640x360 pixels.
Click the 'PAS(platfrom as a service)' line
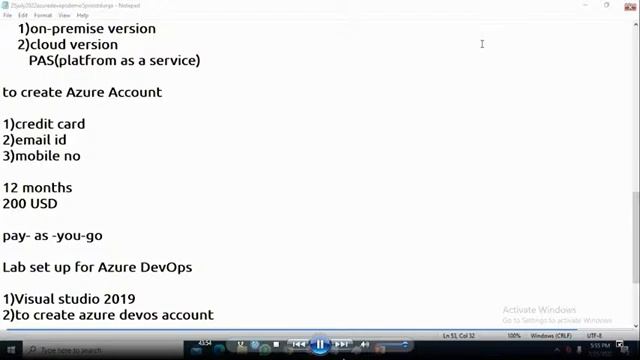(x=114, y=60)
